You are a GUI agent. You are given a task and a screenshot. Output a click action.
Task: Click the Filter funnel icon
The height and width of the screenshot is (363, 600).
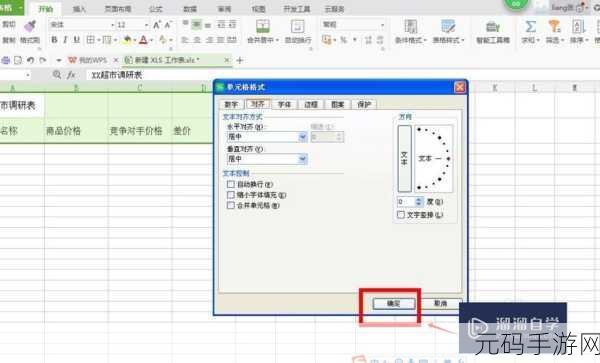click(554, 26)
